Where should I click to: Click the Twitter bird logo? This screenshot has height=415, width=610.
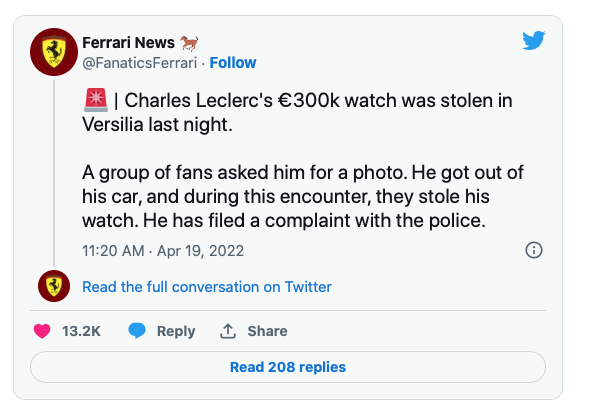534,41
